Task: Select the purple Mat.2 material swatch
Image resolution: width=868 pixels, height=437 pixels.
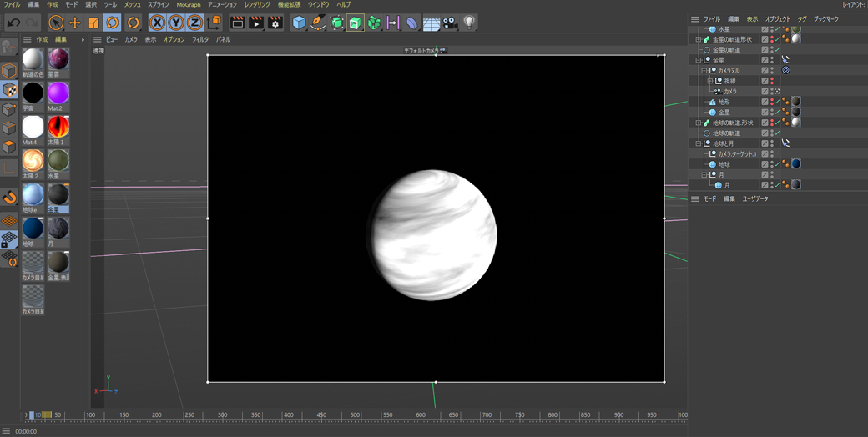Action: pyautogui.click(x=58, y=93)
